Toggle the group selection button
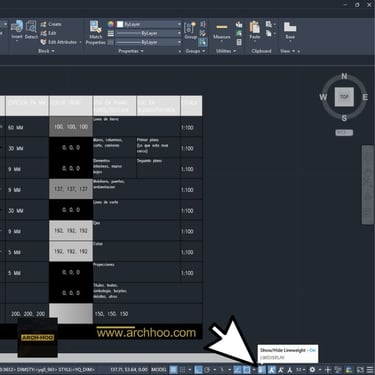This screenshot has width=375, height=375. [x=203, y=42]
